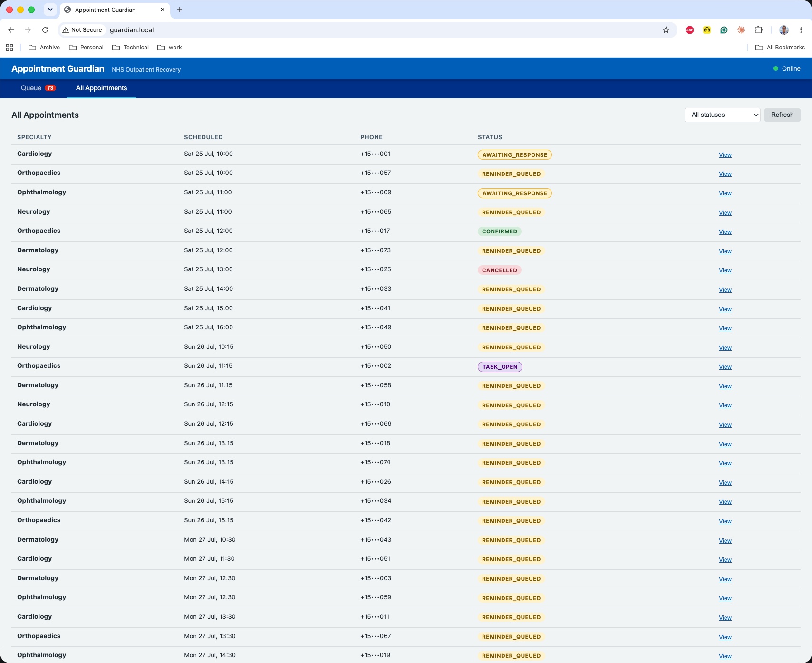This screenshot has width=812, height=663.
Task: Click the SPECIALTY column header
Action: tap(34, 137)
